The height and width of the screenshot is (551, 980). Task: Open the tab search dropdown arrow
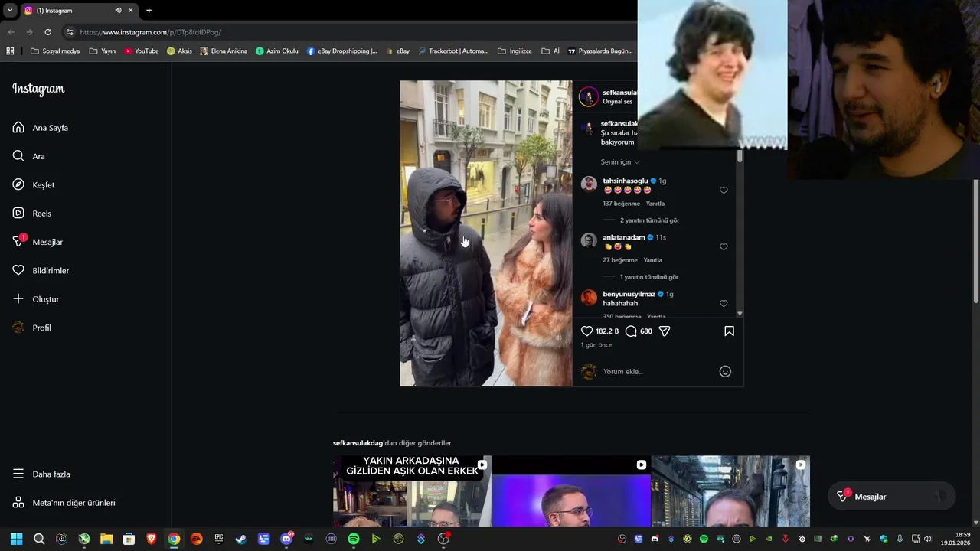10,11
